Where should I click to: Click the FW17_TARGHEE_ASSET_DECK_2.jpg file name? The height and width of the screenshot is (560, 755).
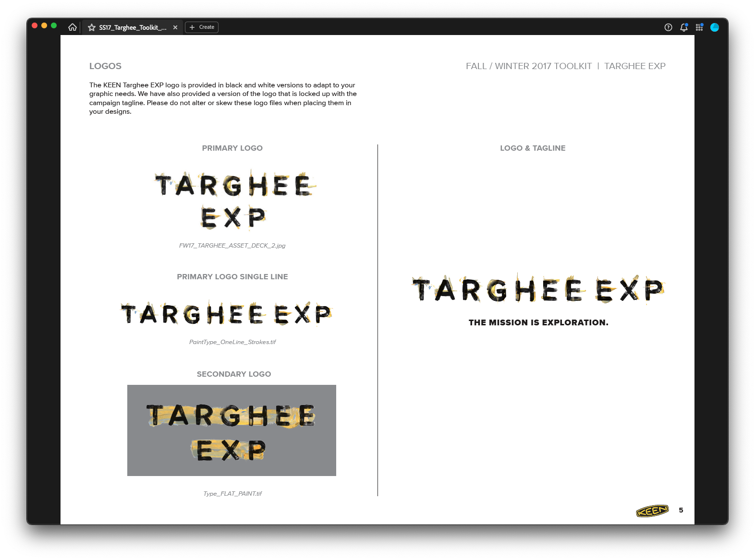232,246
